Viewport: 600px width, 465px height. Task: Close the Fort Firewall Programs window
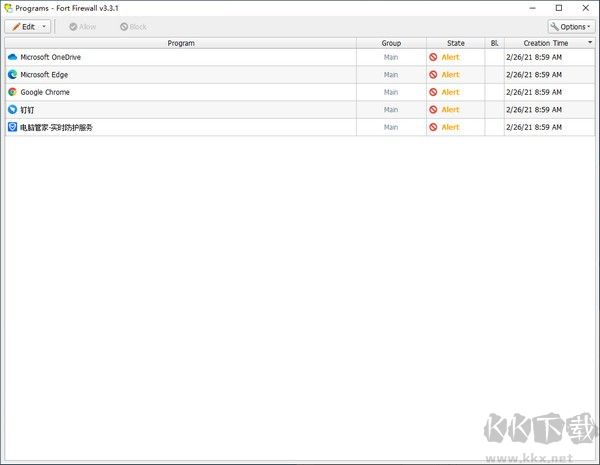click(585, 8)
